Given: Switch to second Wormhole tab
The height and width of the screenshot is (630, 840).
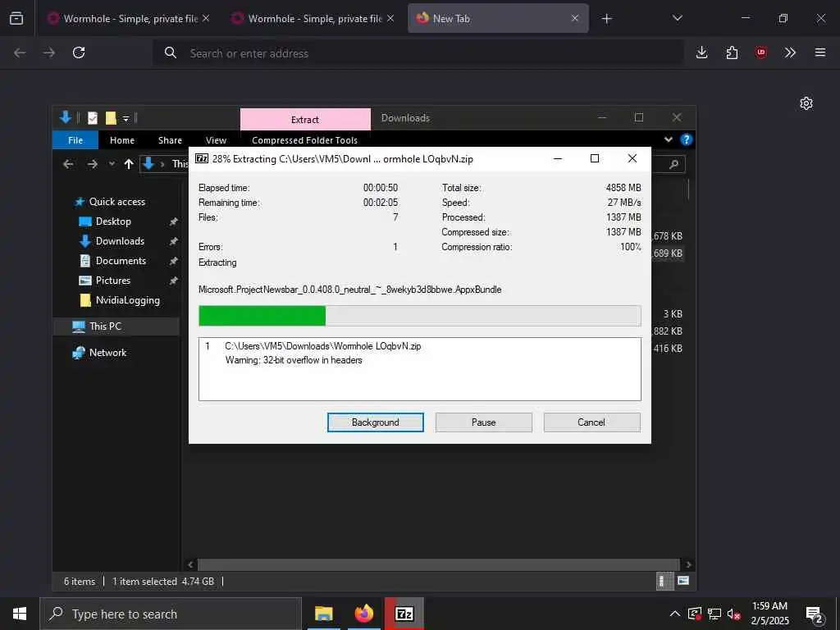Looking at the screenshot, I should [x=313, y=18].
